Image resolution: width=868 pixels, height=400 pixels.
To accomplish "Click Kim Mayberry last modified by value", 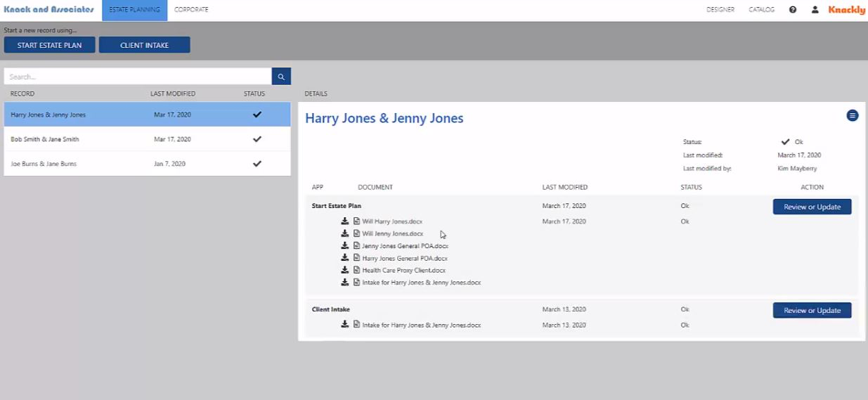I will tap(797, 169).
